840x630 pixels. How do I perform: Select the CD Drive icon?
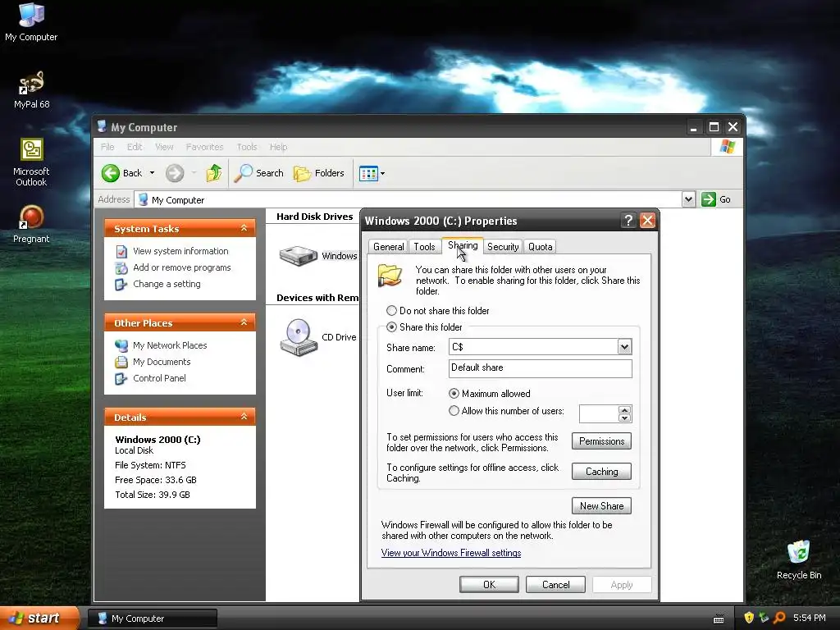tap(299, 337)
